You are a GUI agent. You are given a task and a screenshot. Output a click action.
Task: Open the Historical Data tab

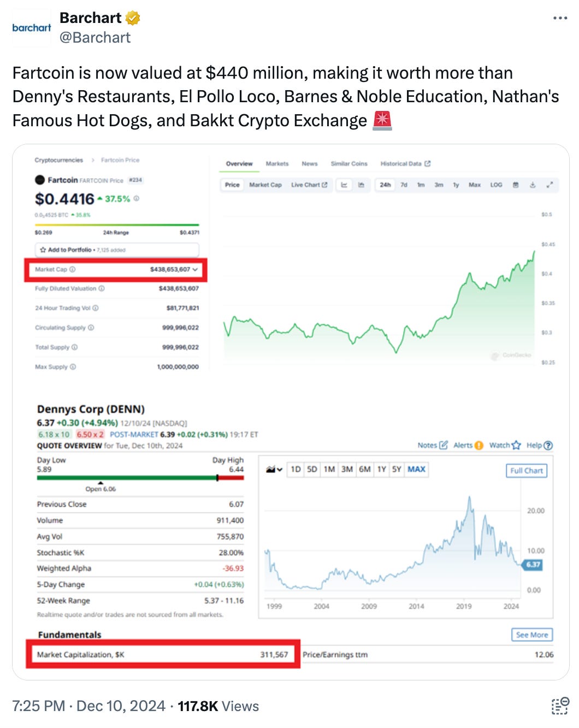[x=405, y=163]
